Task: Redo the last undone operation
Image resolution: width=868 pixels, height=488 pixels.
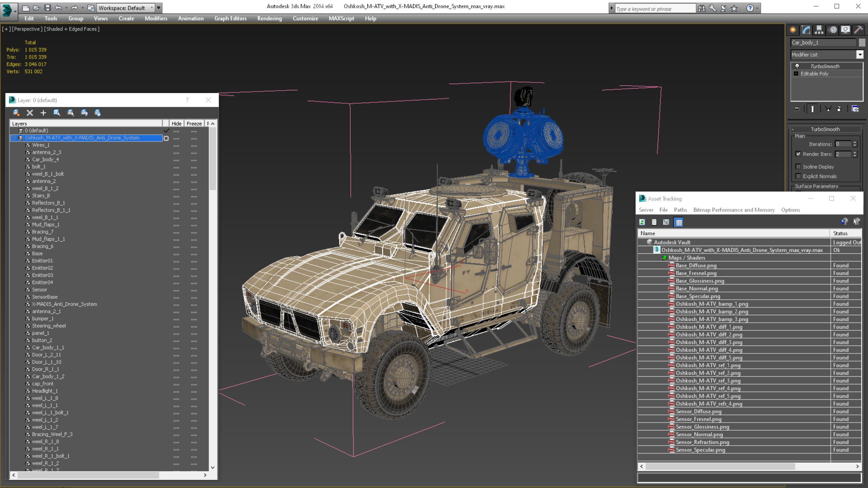Action: pyautogui.click(x=74, y=8)
